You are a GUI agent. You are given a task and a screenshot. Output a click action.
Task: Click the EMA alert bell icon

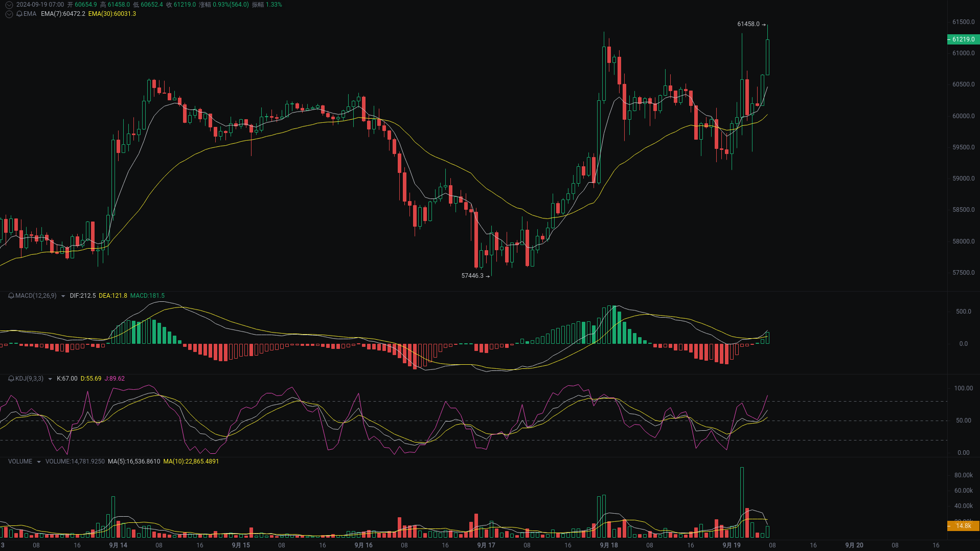pos(19,14)
